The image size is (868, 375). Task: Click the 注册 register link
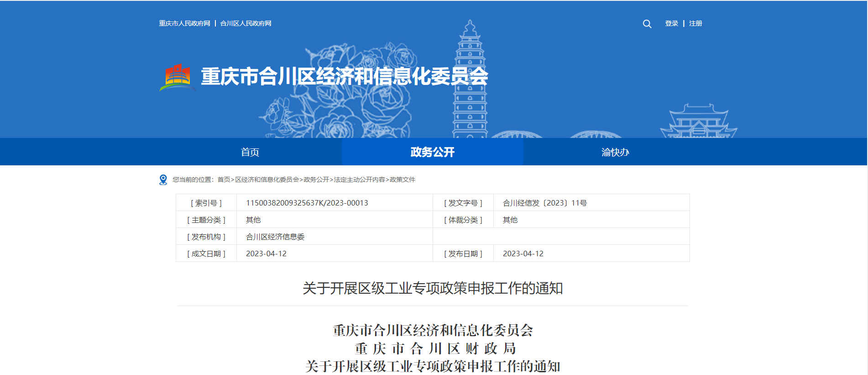click(x=695, y=24)
